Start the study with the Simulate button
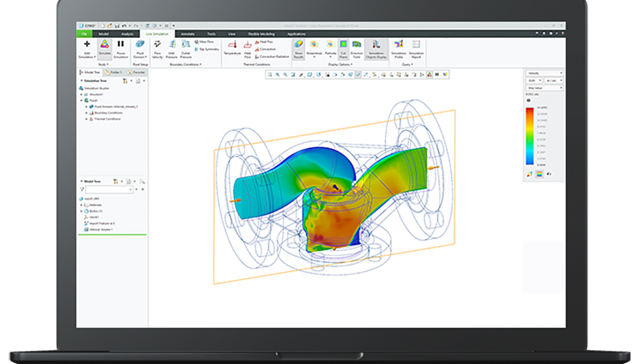This screenshot has width=641, height=364. point(104,45)
